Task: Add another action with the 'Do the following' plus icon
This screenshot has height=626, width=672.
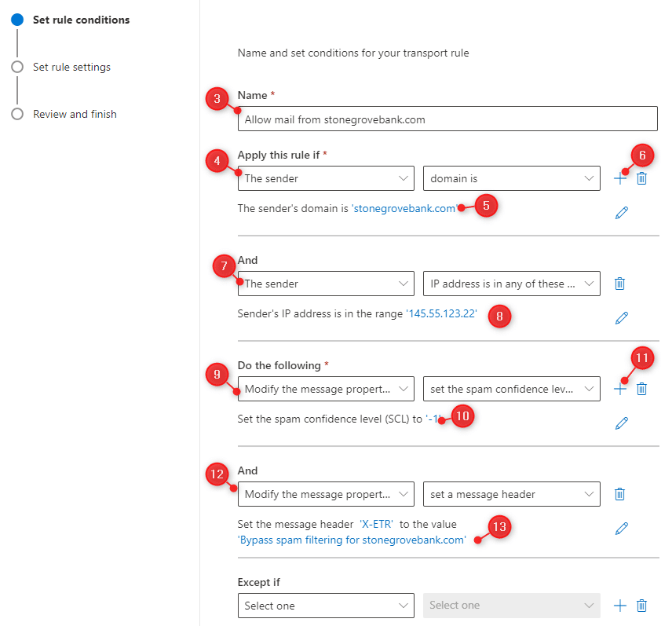Action: 620,388
